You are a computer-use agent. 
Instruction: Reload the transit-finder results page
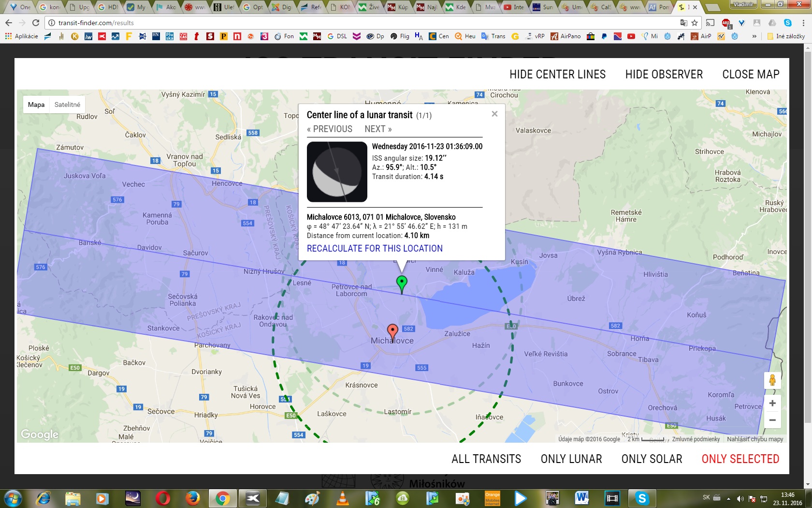point(36,23)
